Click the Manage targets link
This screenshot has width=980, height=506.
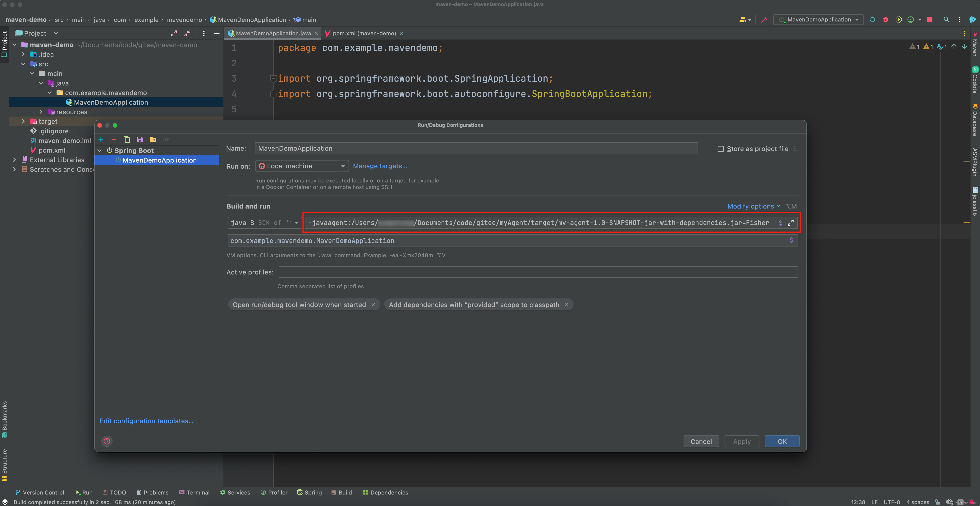380,166
